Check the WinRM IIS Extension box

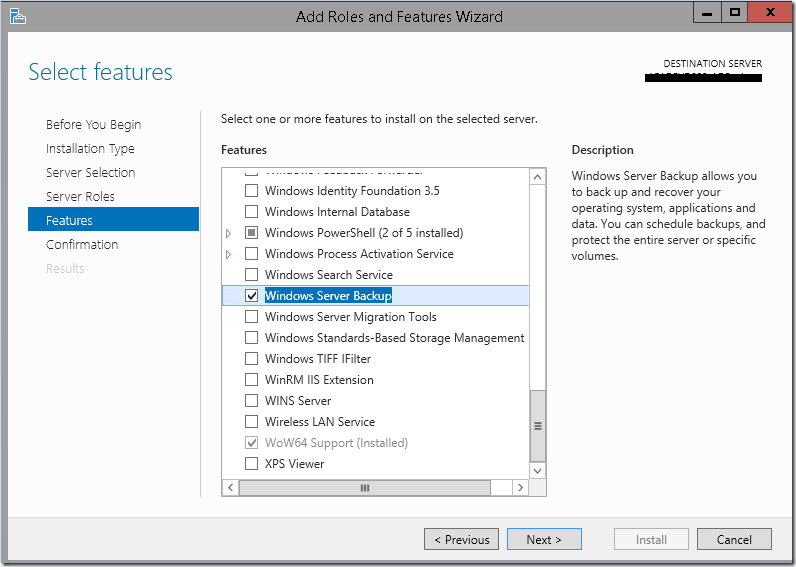tap(251, 380)
